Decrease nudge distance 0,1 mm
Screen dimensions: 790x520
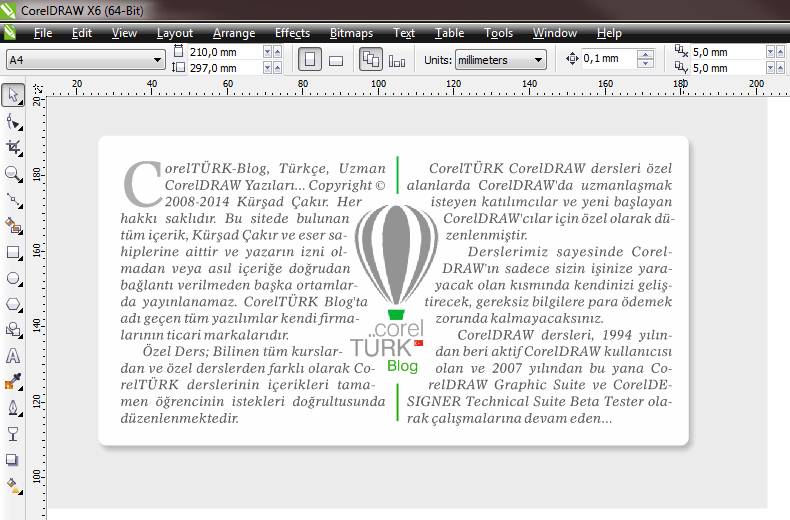645,63
